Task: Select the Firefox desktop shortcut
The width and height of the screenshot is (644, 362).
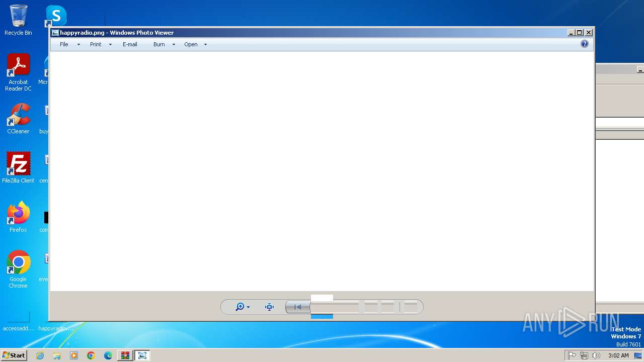Action: (18, 217)
